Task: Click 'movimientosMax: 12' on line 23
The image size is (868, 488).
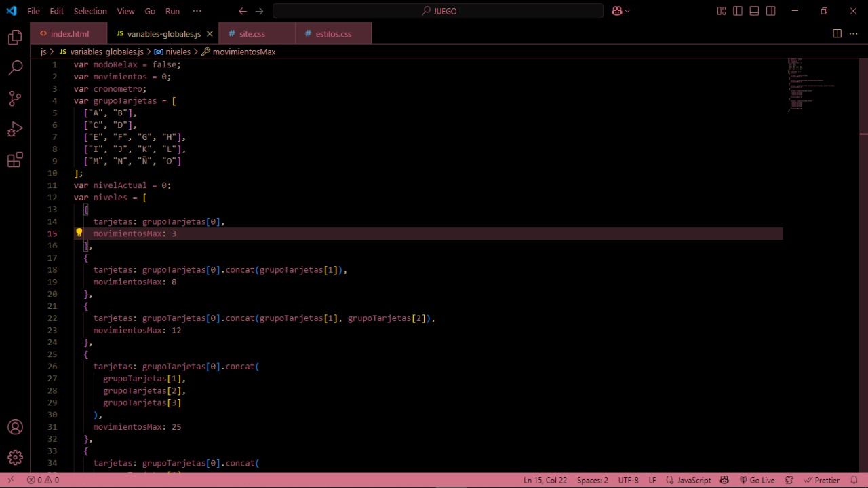Action: click(x=137, y=330)
